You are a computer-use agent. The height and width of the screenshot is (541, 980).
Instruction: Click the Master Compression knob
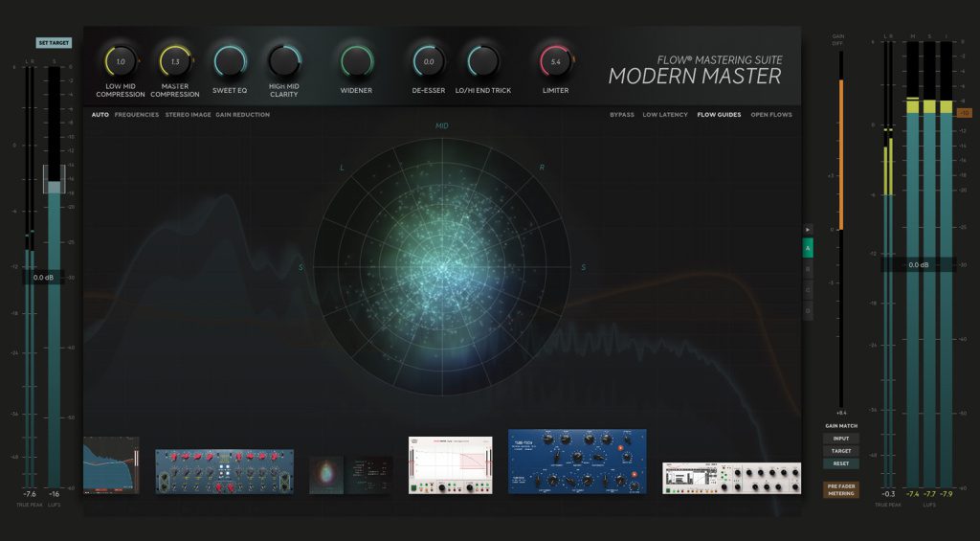click(175, 61)
